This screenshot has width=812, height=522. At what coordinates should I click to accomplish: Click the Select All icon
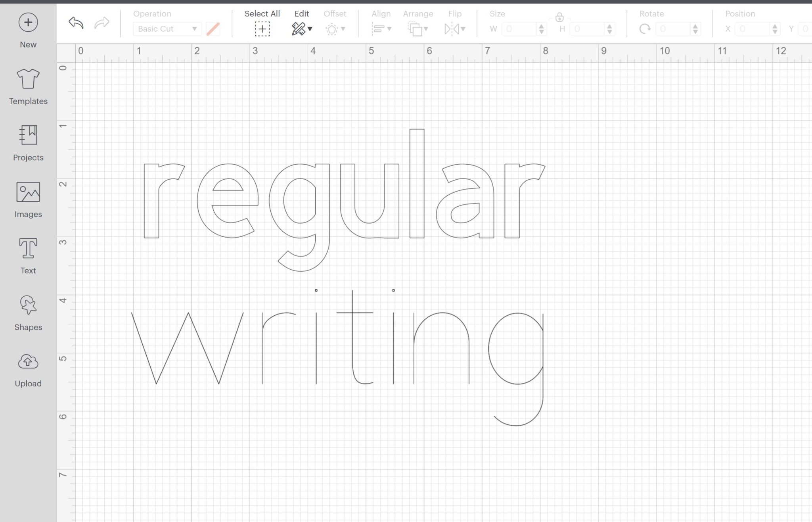tap(262, 29)
